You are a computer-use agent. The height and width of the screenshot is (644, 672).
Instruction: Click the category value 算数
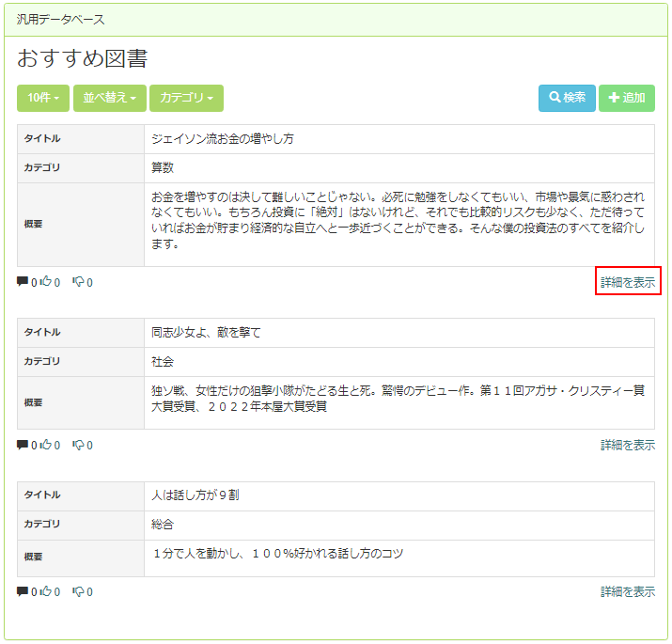click(x=163, y=167)
